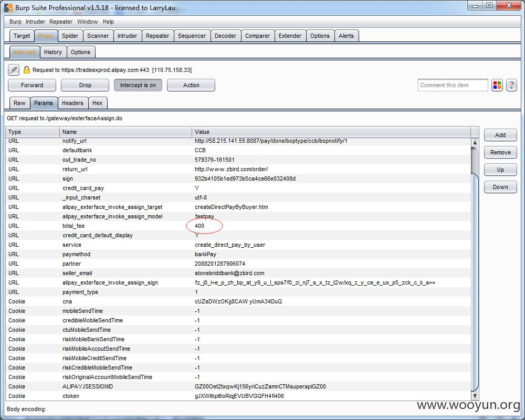Click the scrollbar up arrow
The width and height of the screenshot is (525, 420).
(475, 143)
